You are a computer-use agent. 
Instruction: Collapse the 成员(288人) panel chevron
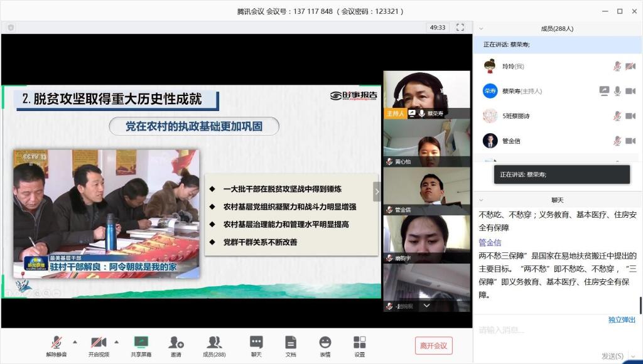coord(481,29)
